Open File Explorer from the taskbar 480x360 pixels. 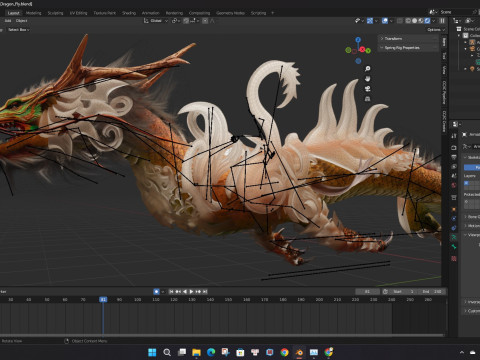click(196, 352)
